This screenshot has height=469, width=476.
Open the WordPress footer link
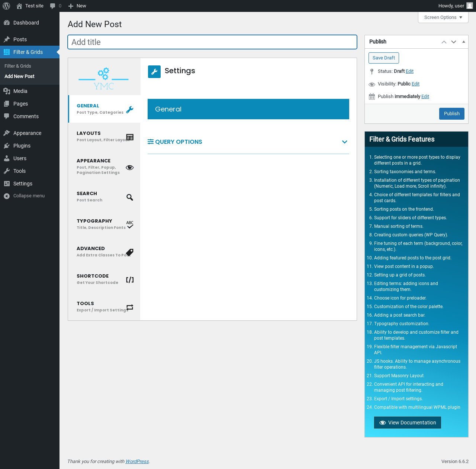(137, 462)
